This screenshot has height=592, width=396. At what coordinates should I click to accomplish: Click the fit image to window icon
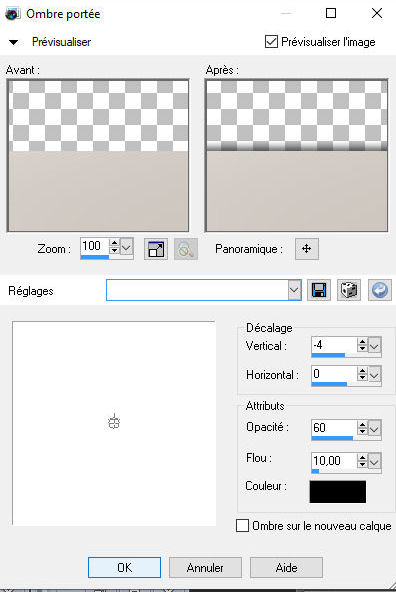point(156,249)
